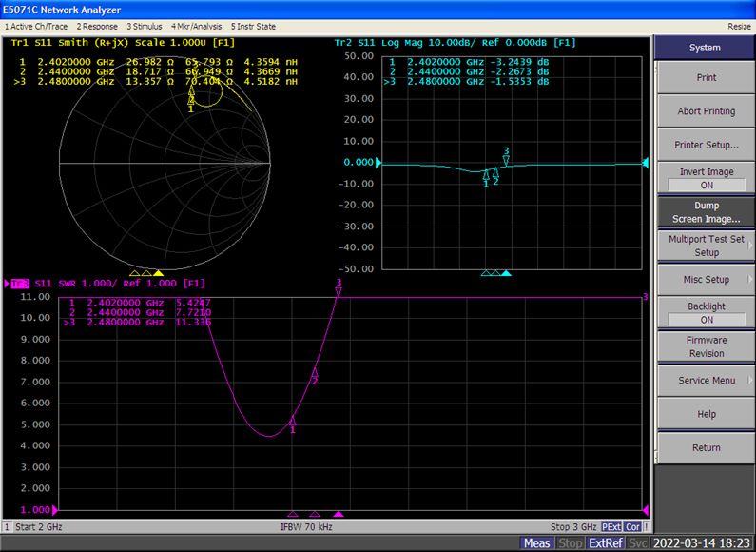Click the 11.00 SWR scale top label
The image size is (756, 552).
click(x=35, y=297)
